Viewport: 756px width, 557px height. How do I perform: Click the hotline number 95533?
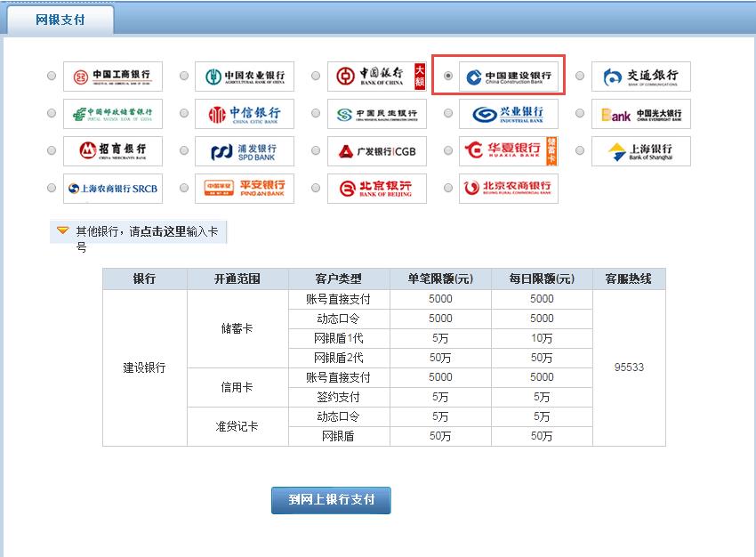click(x=629, y=367)
